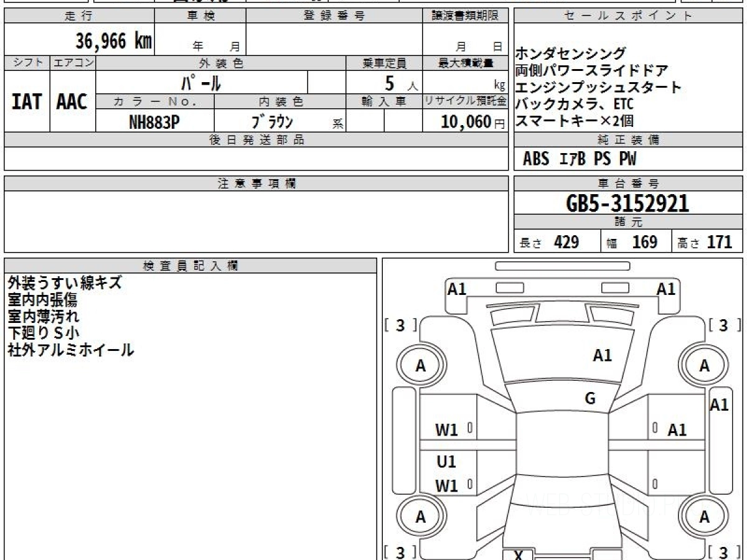Click the A1 mark on the hood

tap(602, 355)
